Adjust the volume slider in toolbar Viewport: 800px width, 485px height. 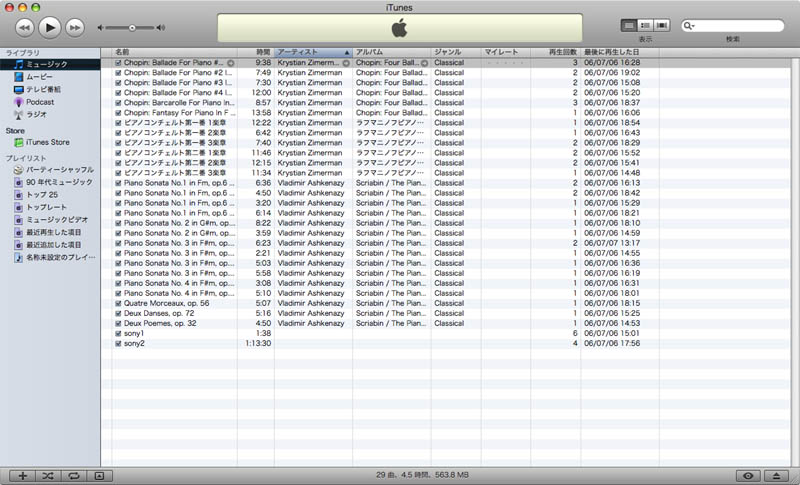(x=132, y=27)
